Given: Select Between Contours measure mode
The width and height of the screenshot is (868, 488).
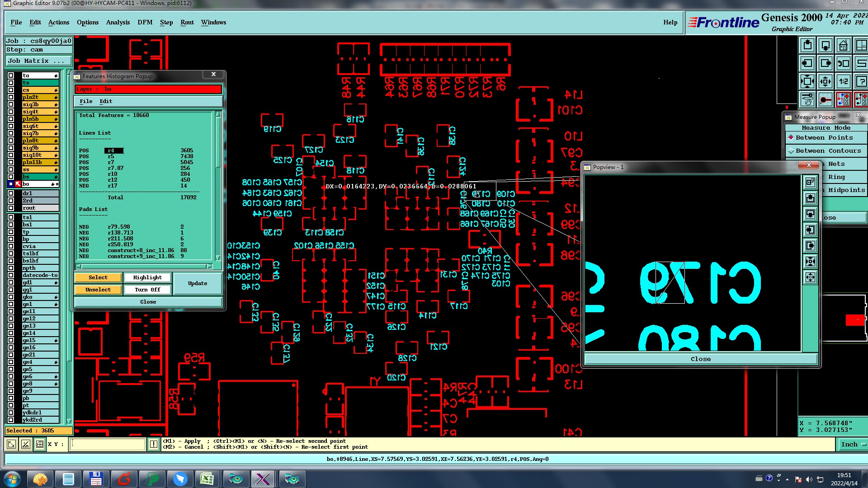Looking at the screenshot, I should [828, 151].
